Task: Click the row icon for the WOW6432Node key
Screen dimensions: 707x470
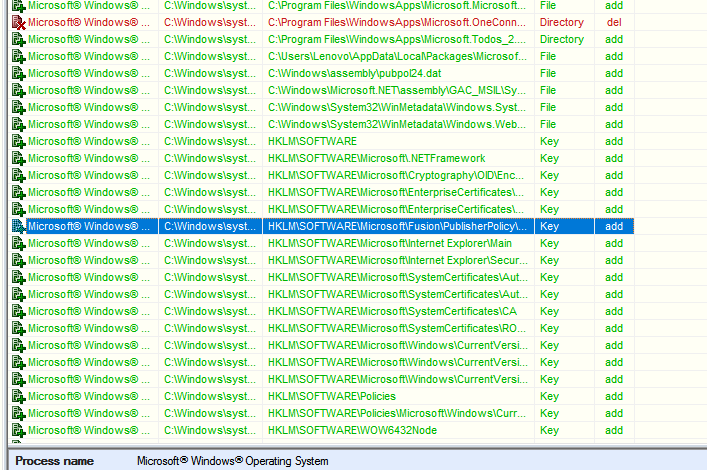Action: tap(18, 430)
